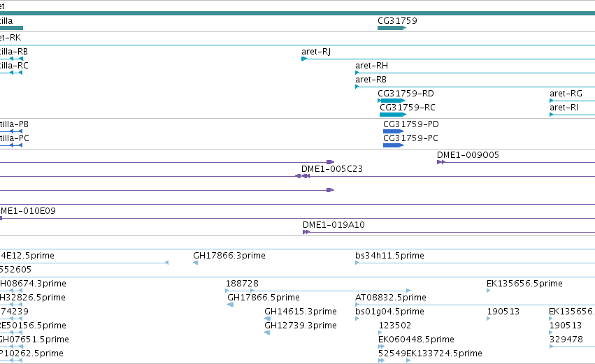Select the P10262.5prime EST label

pos(31,354)
